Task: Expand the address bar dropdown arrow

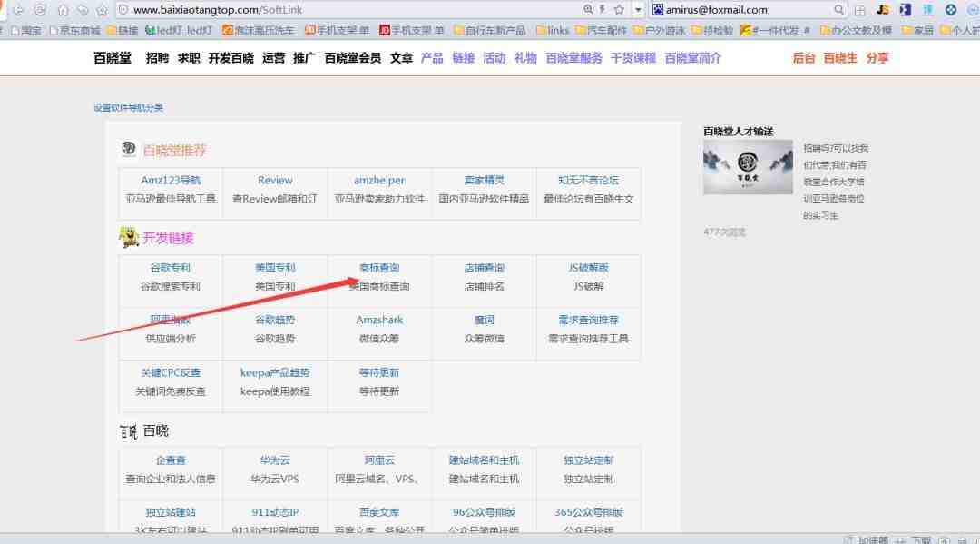Action: pyautogui.click(x=638, y=10)
